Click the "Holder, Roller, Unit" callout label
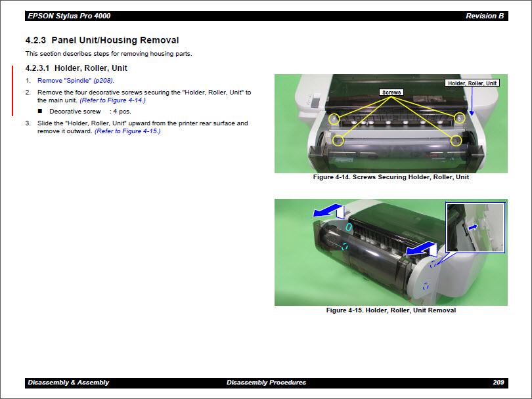 pyautogui.click(x=472, y=83)
